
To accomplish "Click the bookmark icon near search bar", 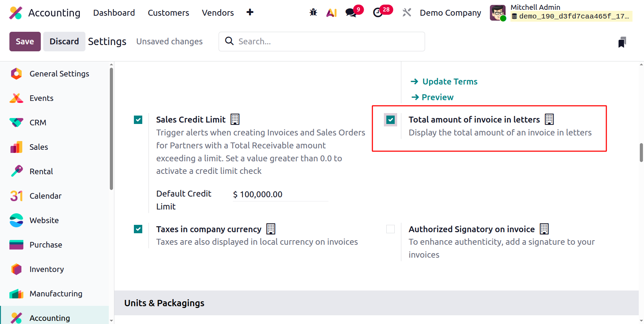I will tap(622, 42).
